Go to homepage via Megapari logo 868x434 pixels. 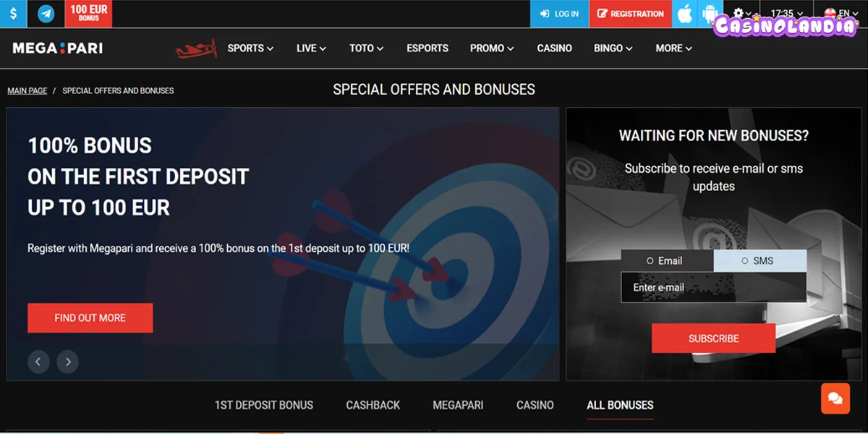point(58,48)
